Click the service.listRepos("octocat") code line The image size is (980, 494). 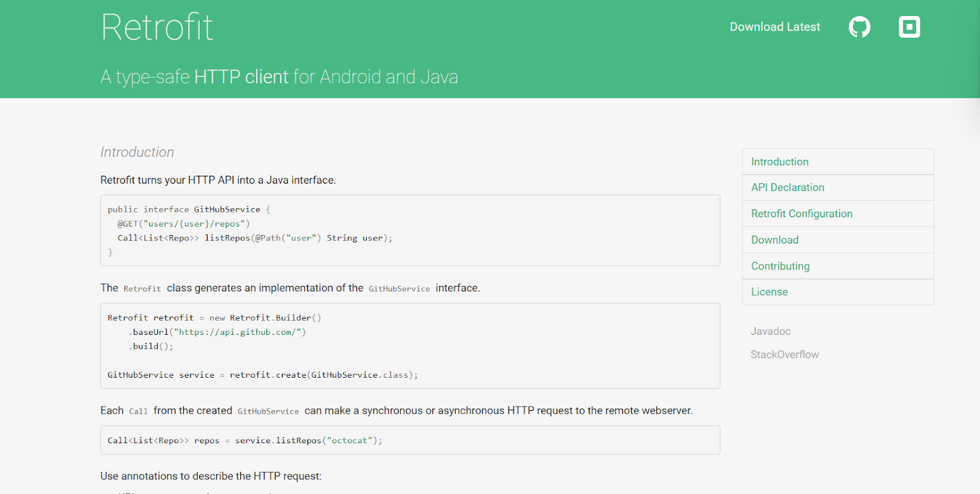(x=245, y=441)
